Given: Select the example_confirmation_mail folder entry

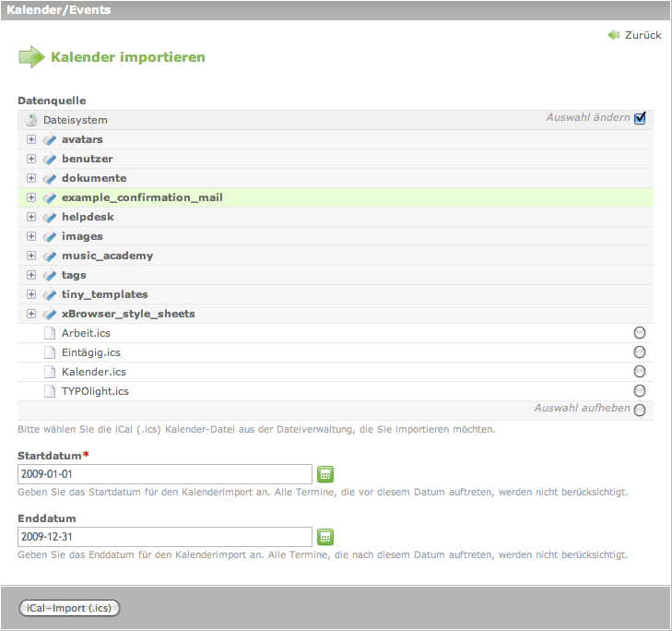Looking at the screenshot, I should coord(142,197).
